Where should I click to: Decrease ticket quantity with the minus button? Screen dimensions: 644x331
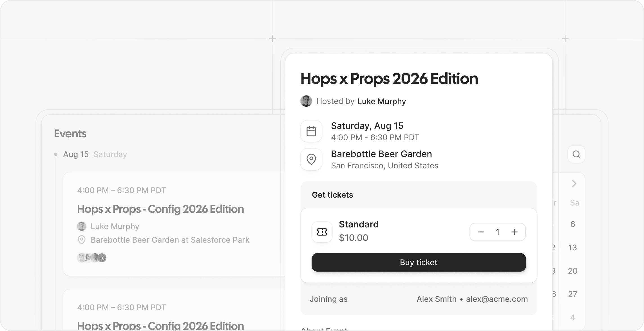(x=481, y=232)
